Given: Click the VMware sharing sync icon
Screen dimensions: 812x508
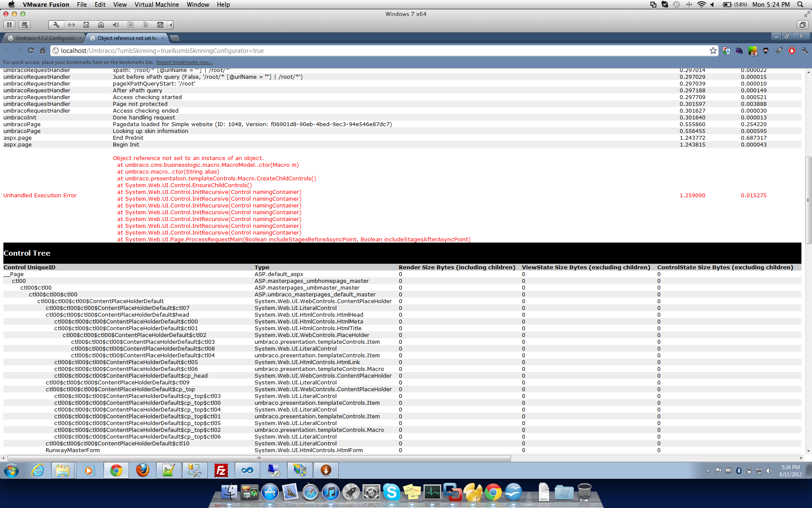Looking at the screenshot, I should (160, 25).
